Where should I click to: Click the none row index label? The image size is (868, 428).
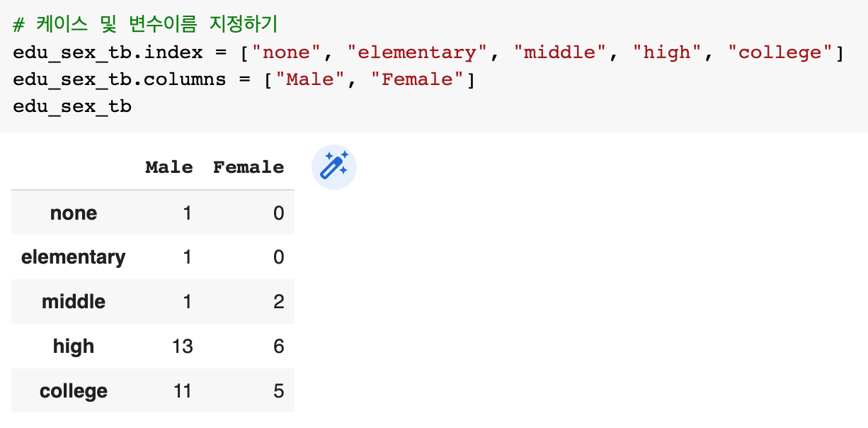coord(74,213)
